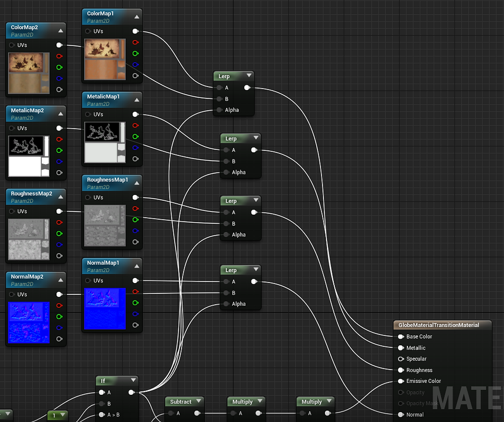The image size is (504, 422).
Task: Click NormalMap2 red channel output pin
Action: [x=60, y=306]
